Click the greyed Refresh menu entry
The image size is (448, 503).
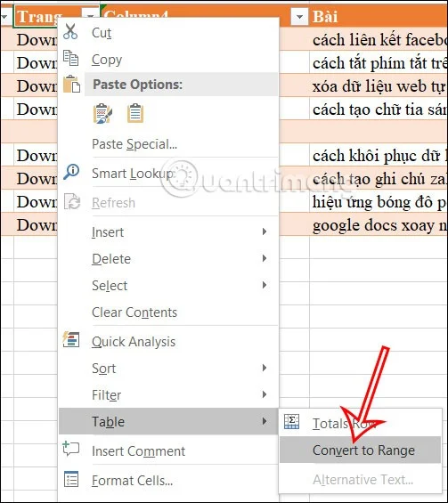point(167,203)
